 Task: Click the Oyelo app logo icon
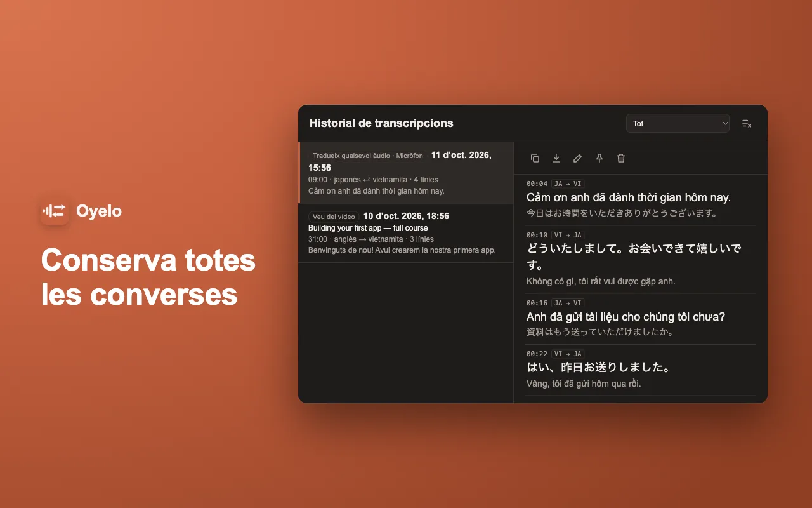(55, 211)
